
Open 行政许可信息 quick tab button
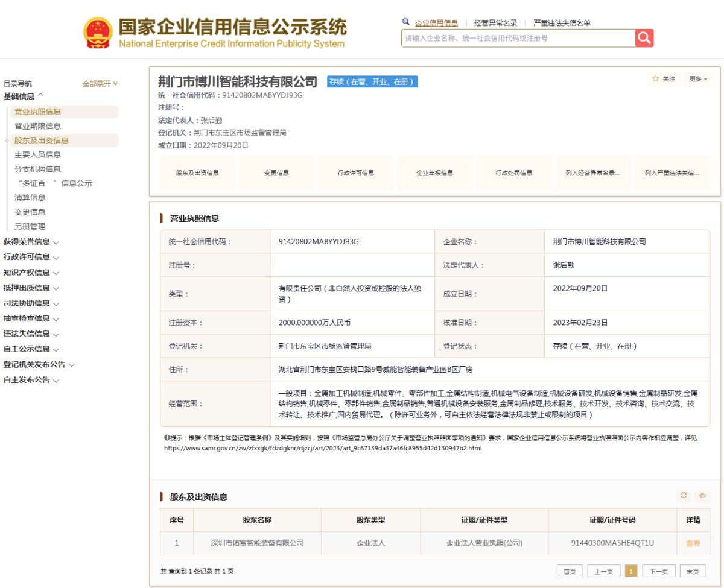click(x=356, y=173)
